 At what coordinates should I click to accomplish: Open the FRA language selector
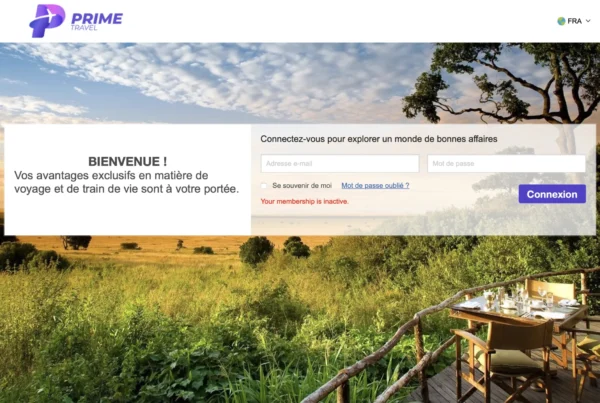(574, 21)
